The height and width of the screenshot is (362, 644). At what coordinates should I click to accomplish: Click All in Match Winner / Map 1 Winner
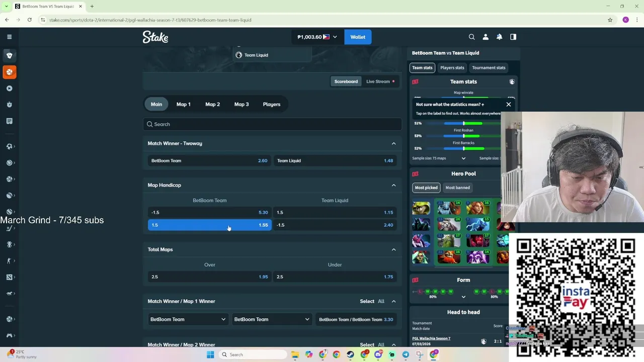(381, 301)
